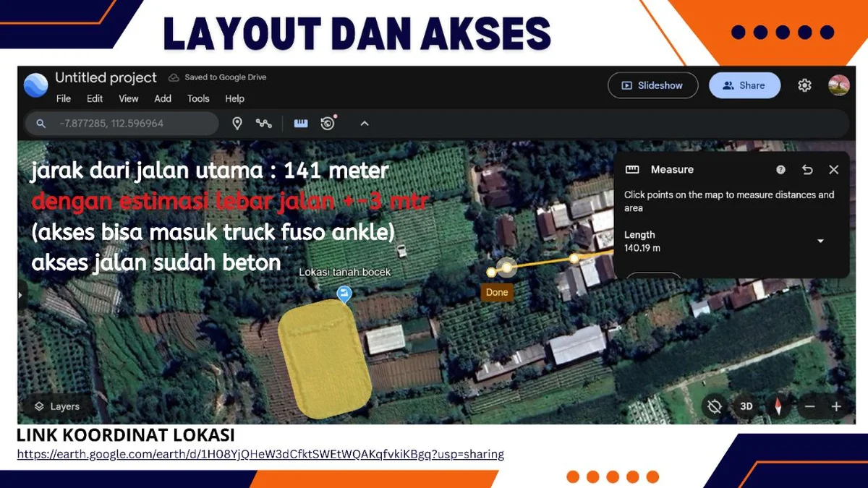
Task: Zoom in with the plus button
Action: pyautogui.click(x=836, y=406)
